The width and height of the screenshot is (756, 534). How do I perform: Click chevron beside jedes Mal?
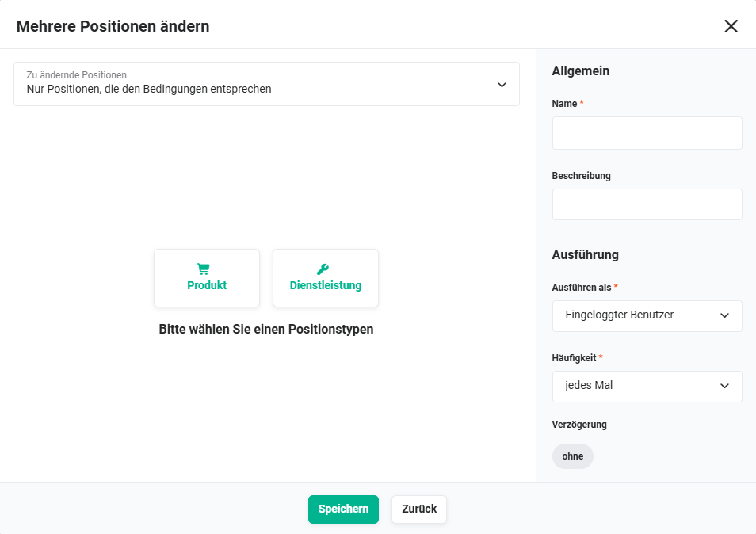point(724,386)
